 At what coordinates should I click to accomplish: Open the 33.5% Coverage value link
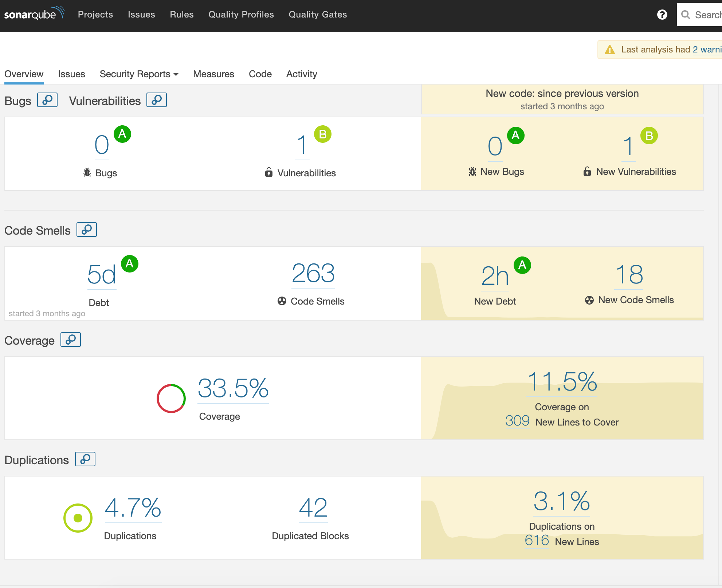point(233,388)
